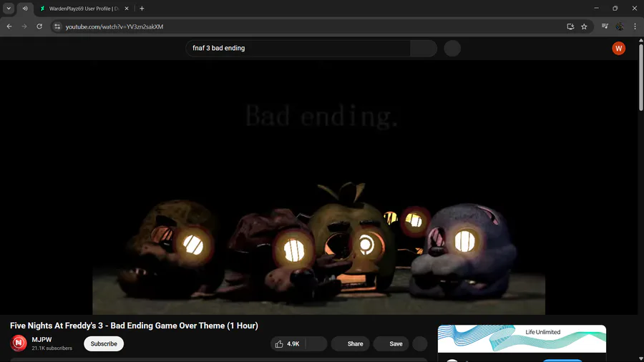644x362 pixels.
Task: Open the Life Unlimited advertisement banner
Action: tap(522, 338)
